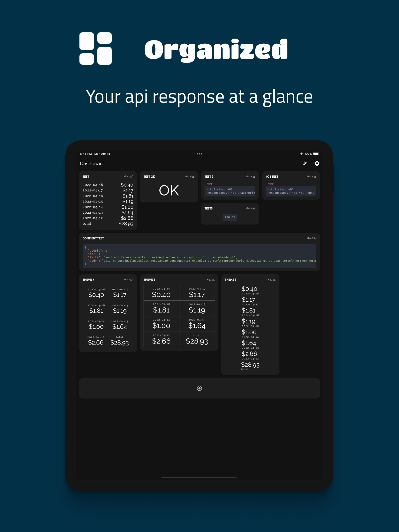Tap the Error label in TEST 2
The image size is (399, 532).
209,184
